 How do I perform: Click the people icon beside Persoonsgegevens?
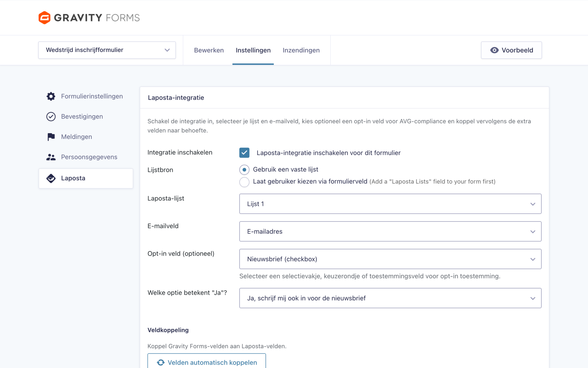pyautogui.click(x=51, y=157)
